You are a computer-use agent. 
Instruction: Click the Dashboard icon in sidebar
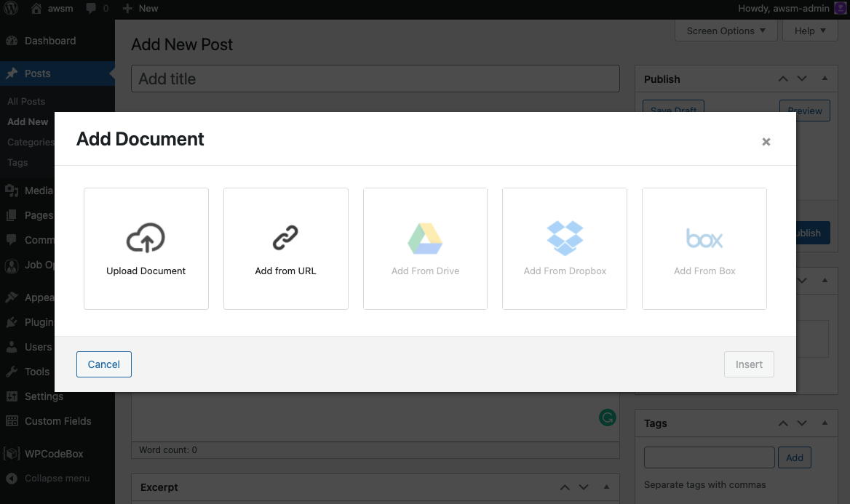coord(11,41)
